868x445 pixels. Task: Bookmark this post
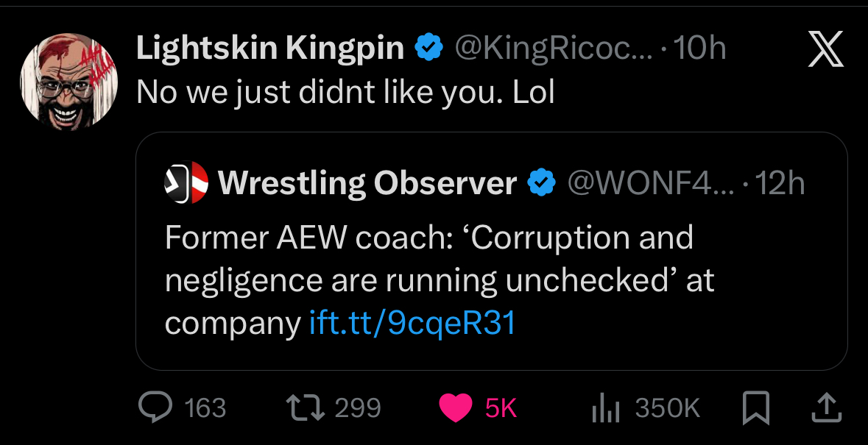click(756, 408)
